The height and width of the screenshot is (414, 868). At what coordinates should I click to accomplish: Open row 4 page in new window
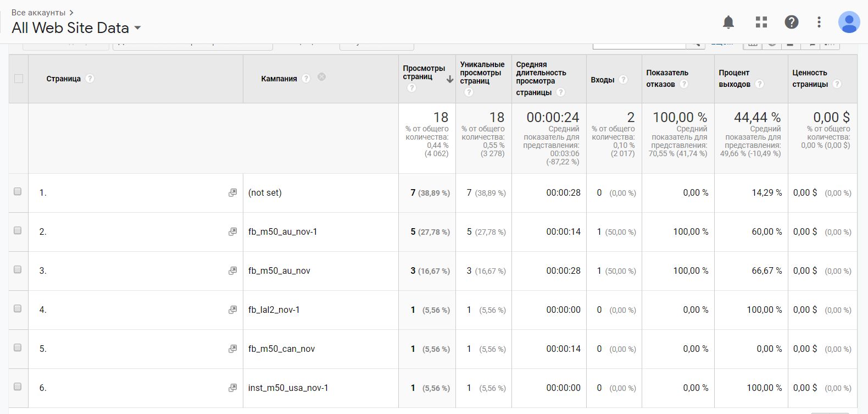pyautogui.click(x=233, y=310)
